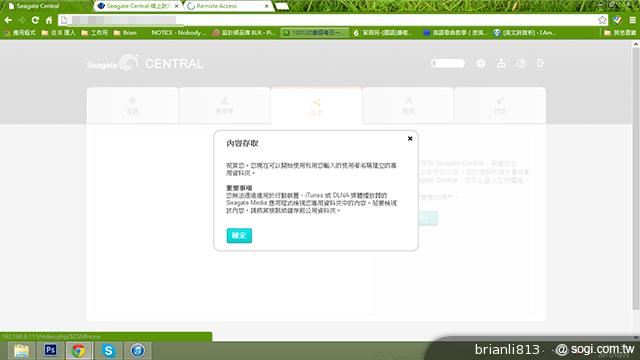Click the browser forward arrow
This screenshot has height=360, width=640.
click(22, 20)
